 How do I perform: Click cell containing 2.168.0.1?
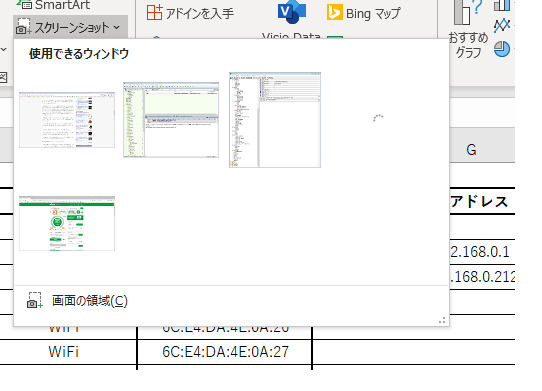pyautogui.click(x=482, y=252)
